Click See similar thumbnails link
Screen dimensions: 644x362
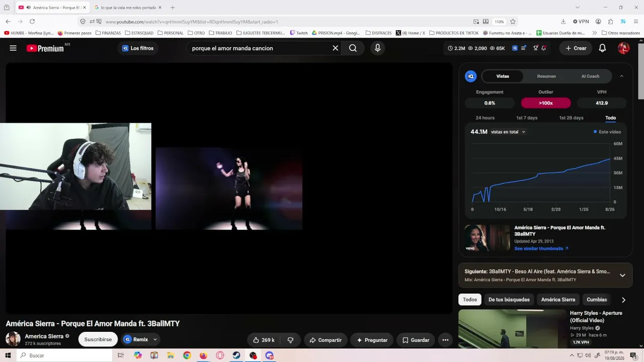(541, 248)
